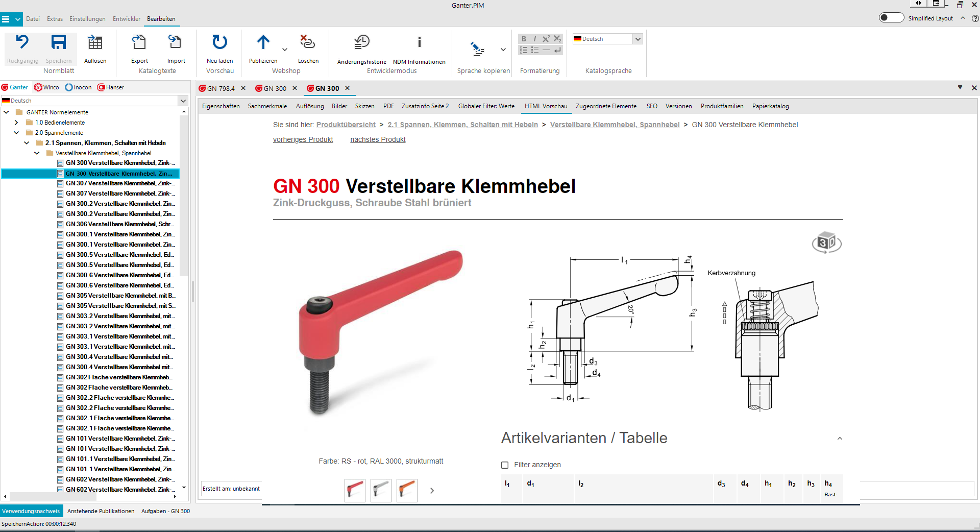Image resolution: width=980 pixels, height=532 pixels.
Task: Insert a numbered list
Action: click(x=524, y=50)
